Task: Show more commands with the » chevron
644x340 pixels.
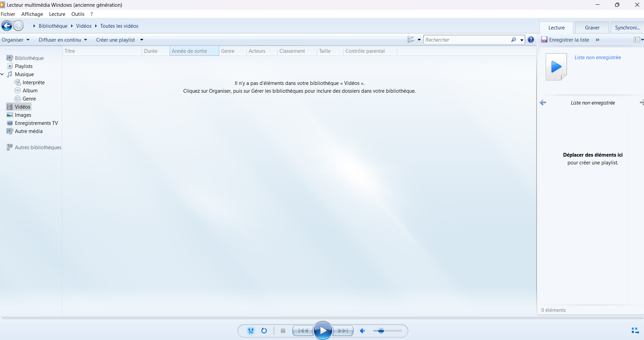Action: pyautogui.click(x=598, y=40)
